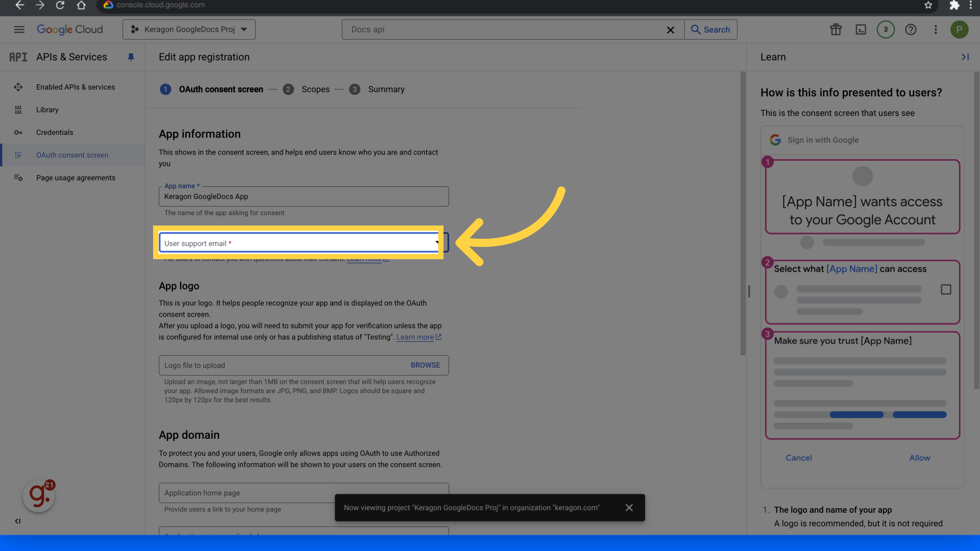Click the Learn panel scrollbar
This screenshot has height=551, width=980.
[x=977, y=230]
